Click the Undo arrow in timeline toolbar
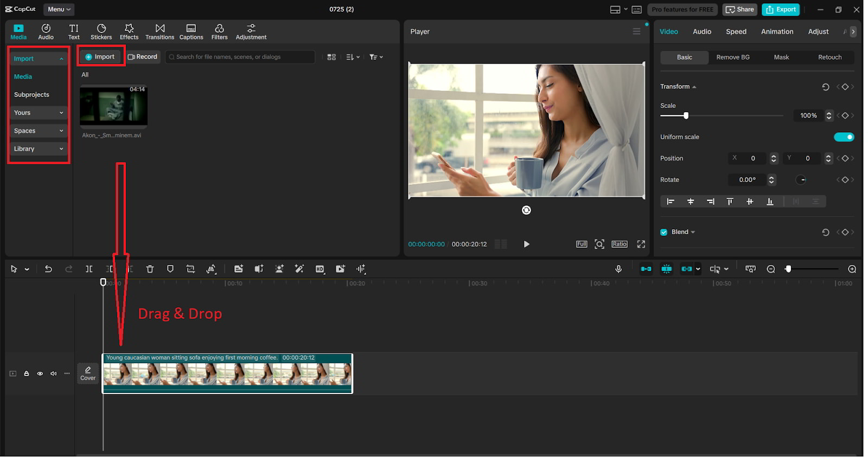Viewport: 868px width, 458px height. coord(48,269)
